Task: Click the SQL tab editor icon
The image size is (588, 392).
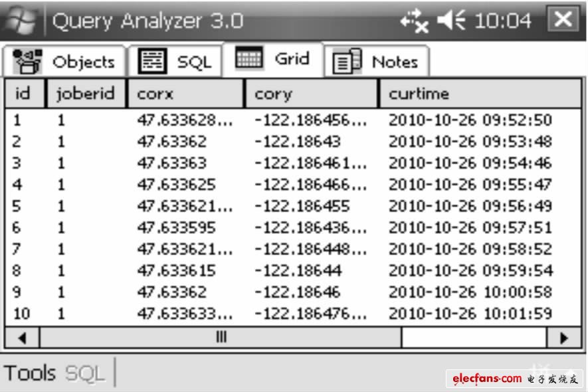Action: click(152, 61)
